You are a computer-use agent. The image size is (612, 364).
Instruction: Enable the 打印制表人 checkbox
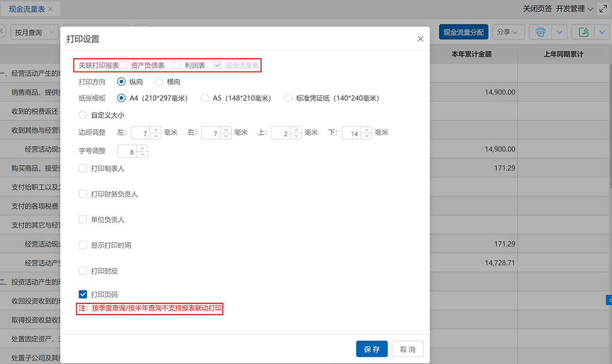(83, 168)
